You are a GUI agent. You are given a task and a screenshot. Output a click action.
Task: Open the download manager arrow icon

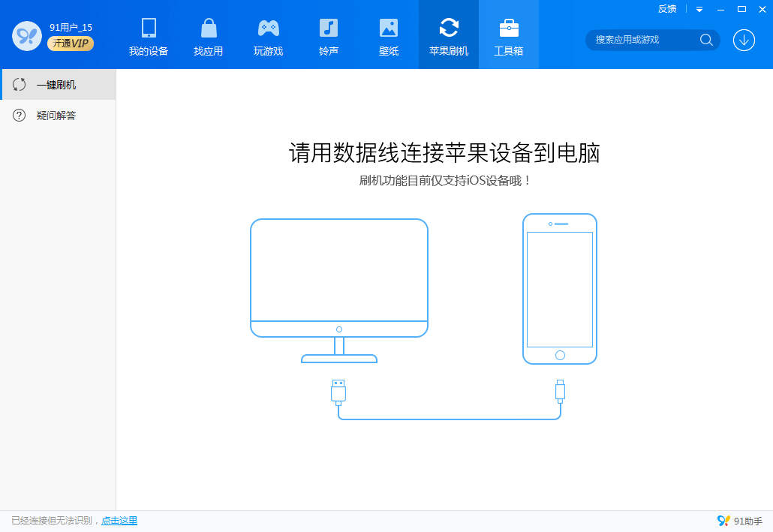pyautogui.click(x=744, y=40)
